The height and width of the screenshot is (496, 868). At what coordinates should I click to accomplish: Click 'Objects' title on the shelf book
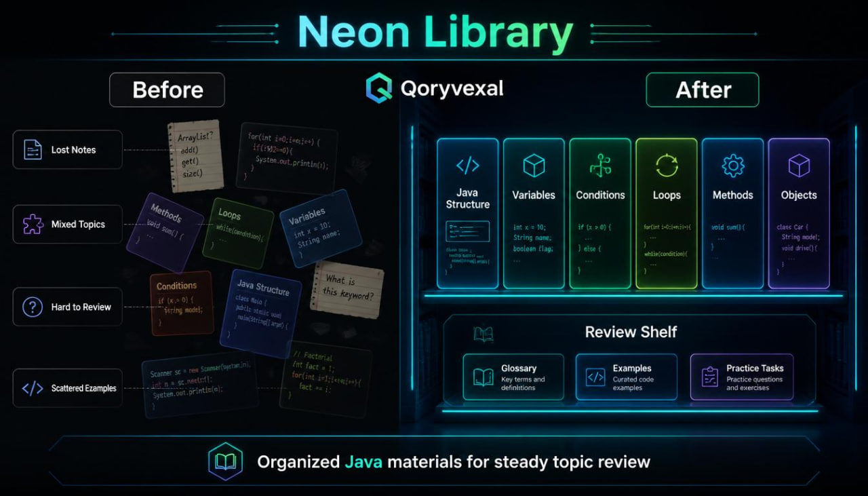[x=799, y=195]
